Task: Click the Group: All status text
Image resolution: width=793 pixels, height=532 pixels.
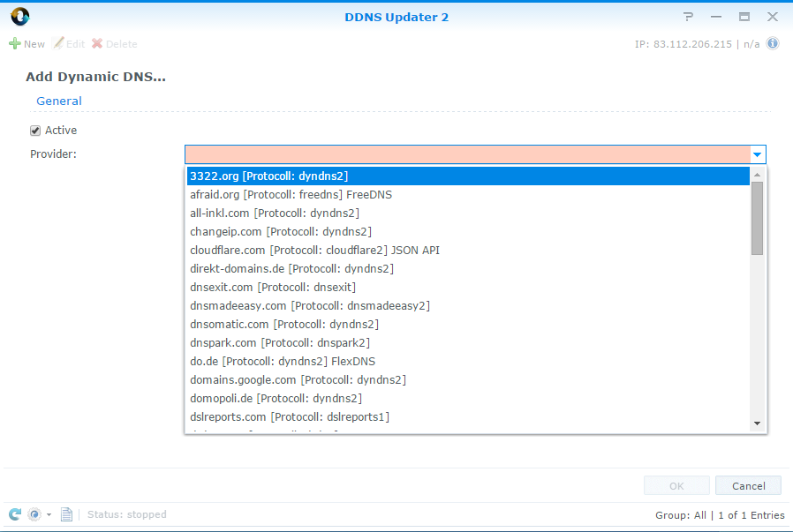Action: click(x=681, y=515)
